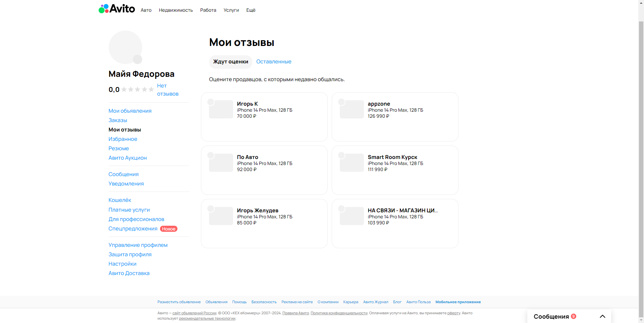
Task: Click the Avito logo
Action: [117, 9]
